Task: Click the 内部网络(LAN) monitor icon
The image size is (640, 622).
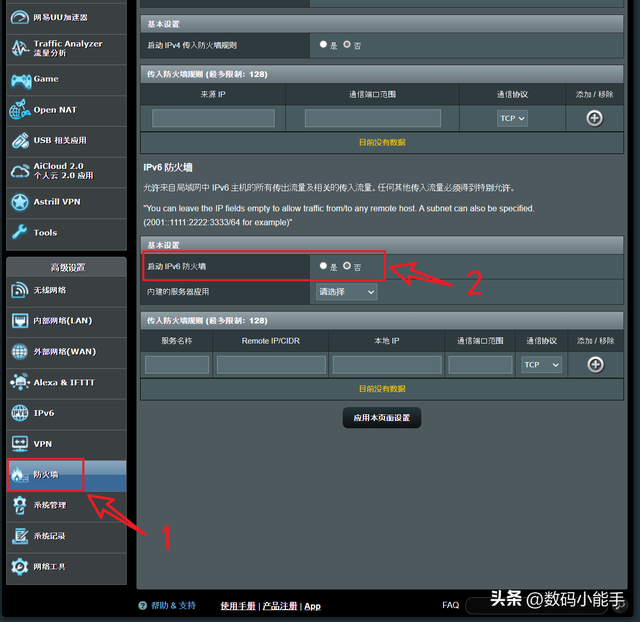Action: (x=20, y=321)
